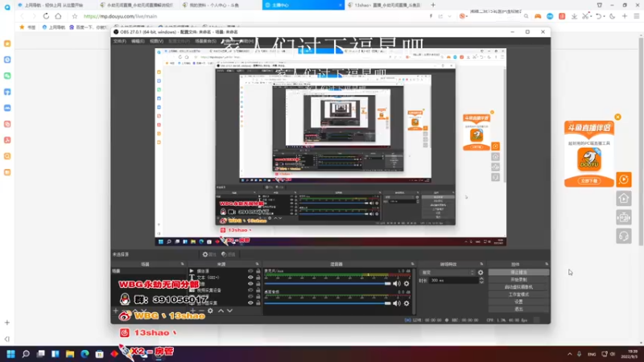Click the home icon on Douyu right sidebar
Screen dimensions: 644x362
point(623,199)
